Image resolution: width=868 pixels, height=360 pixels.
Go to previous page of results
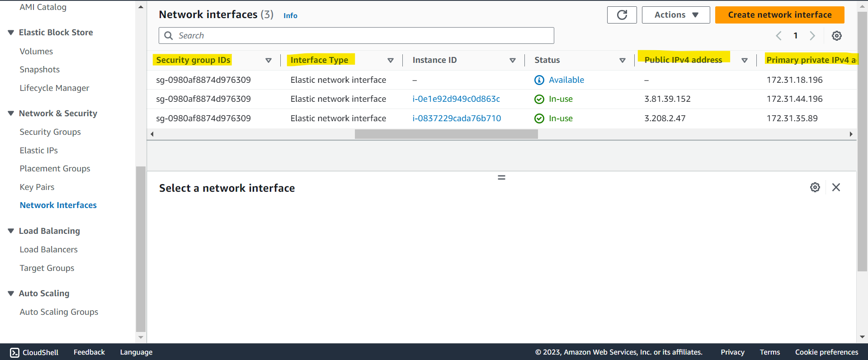[x=778, y=36]
